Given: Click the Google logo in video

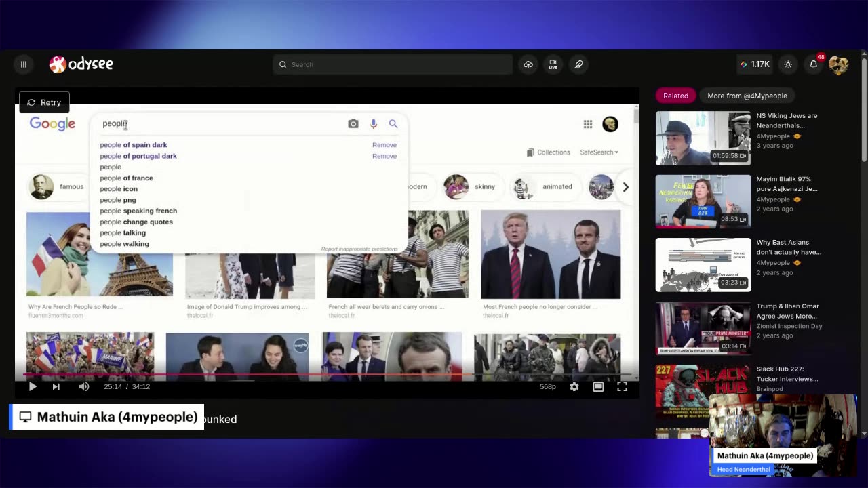Looking at the screenshot, I should click(x=52, y=124).
